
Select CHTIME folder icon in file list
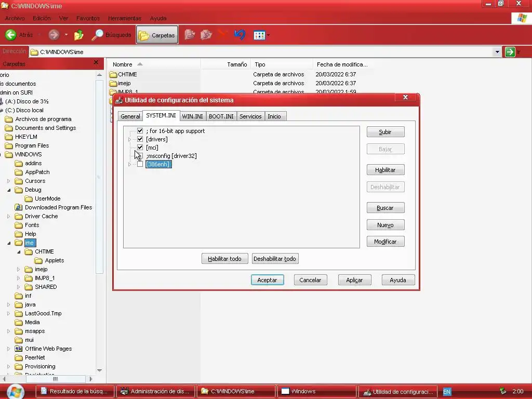[x=113, y=74]
